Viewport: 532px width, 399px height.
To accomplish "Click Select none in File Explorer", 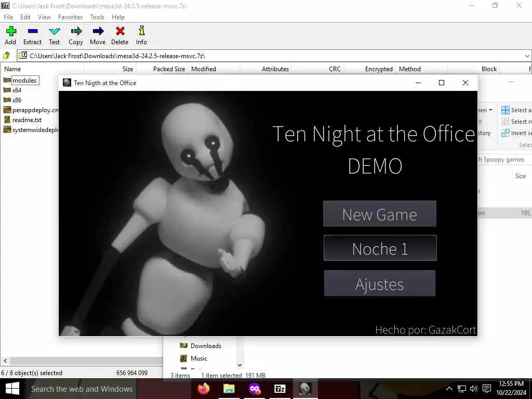I will [516, 122].
